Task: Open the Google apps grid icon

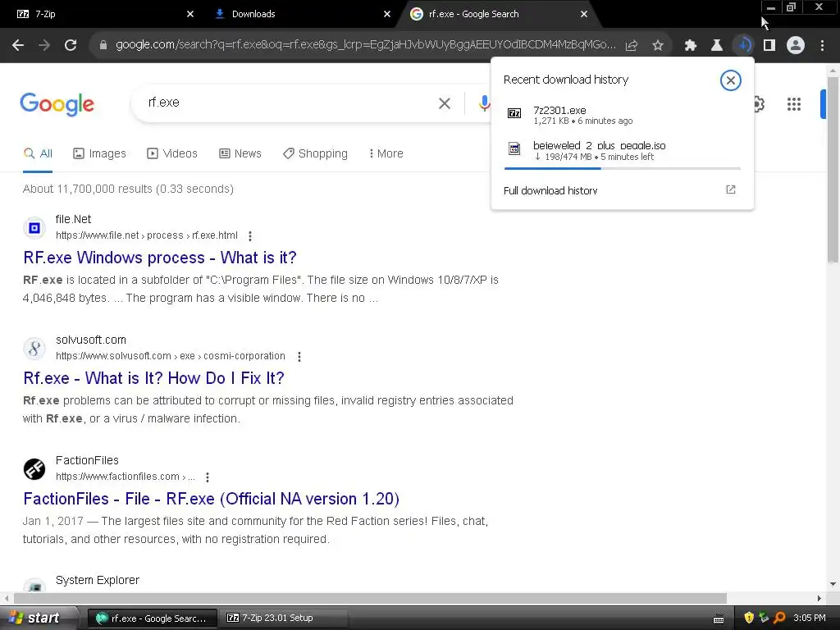Action: [794, 104]
